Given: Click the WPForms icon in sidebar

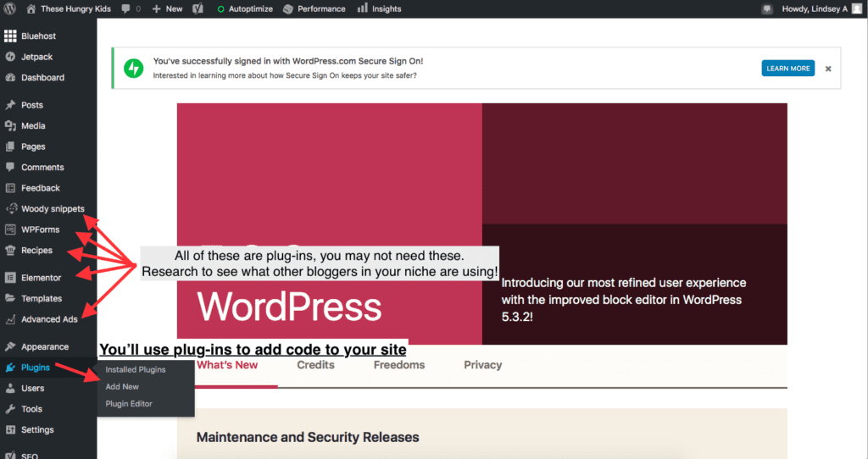Looking at the screenshot, I should coord(10,229).
